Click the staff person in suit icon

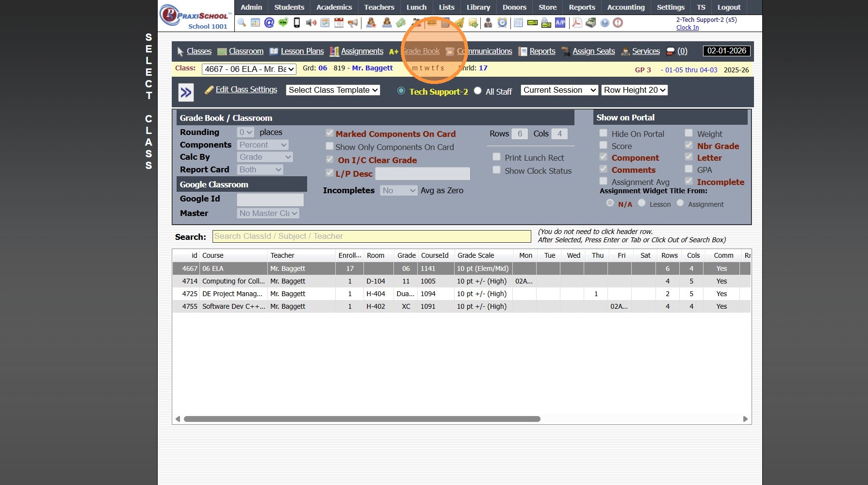tap(488, 23)
